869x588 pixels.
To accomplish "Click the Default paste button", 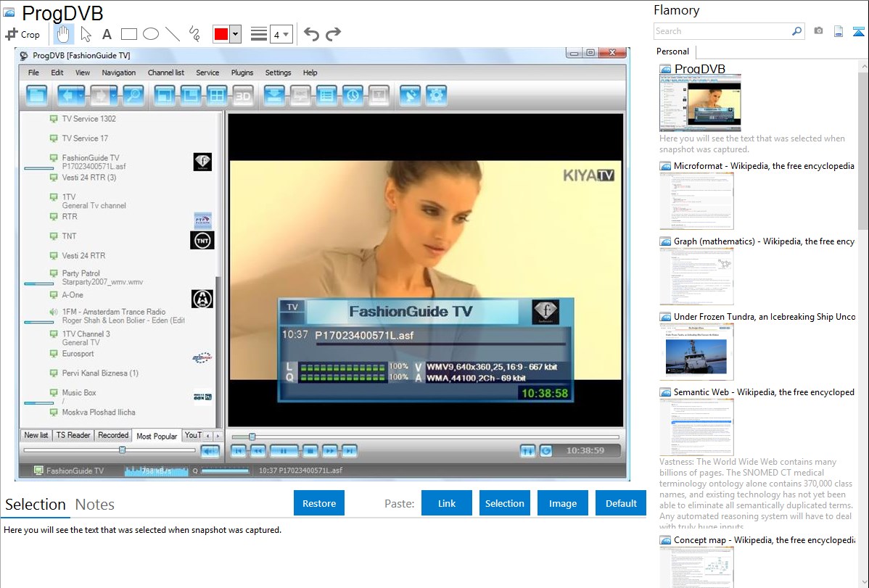I will click(621, 503).
